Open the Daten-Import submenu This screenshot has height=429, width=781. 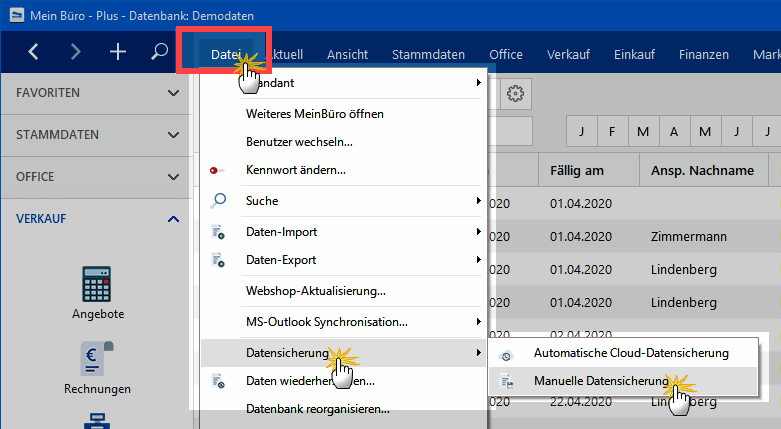(343, 232)
